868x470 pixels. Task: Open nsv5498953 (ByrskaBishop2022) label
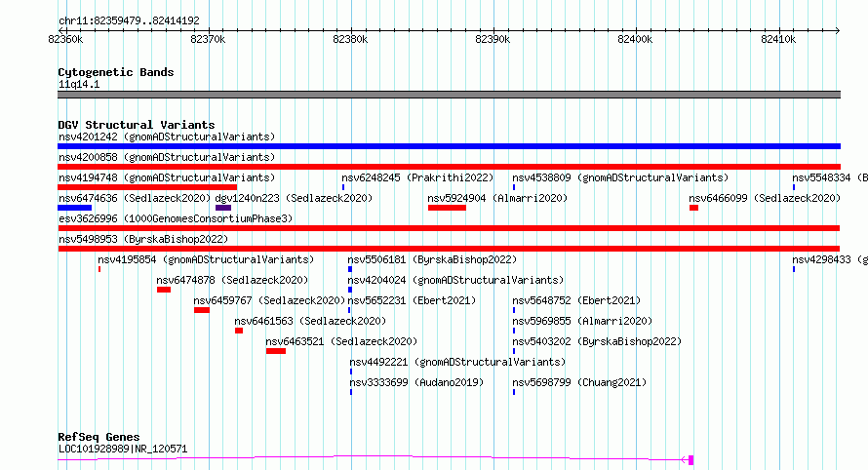coord(143,239)
